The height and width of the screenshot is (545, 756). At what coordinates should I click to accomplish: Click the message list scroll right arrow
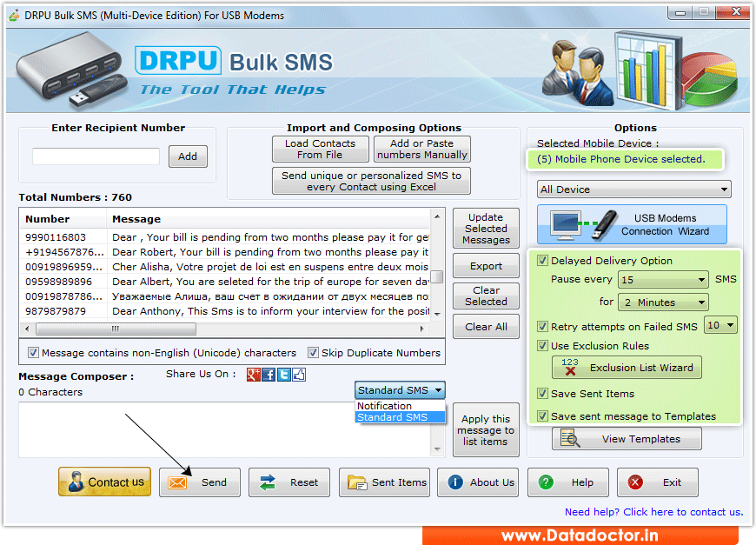[421, 329]
